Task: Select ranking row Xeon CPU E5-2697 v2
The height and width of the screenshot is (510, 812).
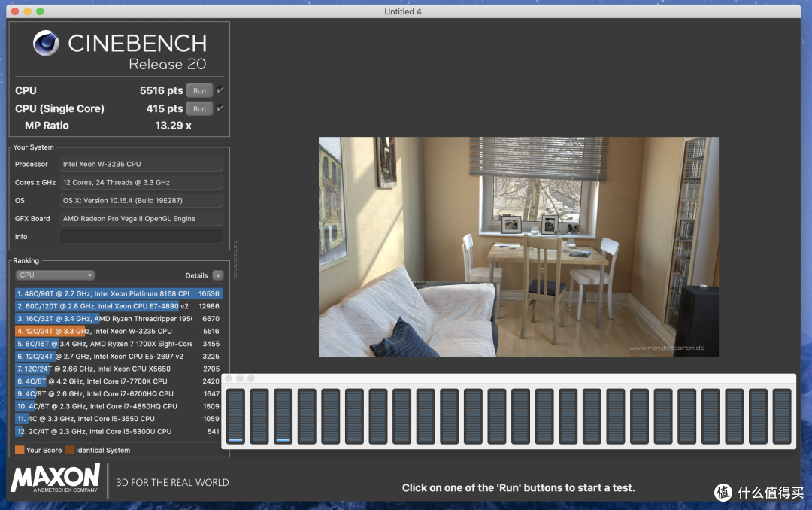Action: (x=119, y=356)
